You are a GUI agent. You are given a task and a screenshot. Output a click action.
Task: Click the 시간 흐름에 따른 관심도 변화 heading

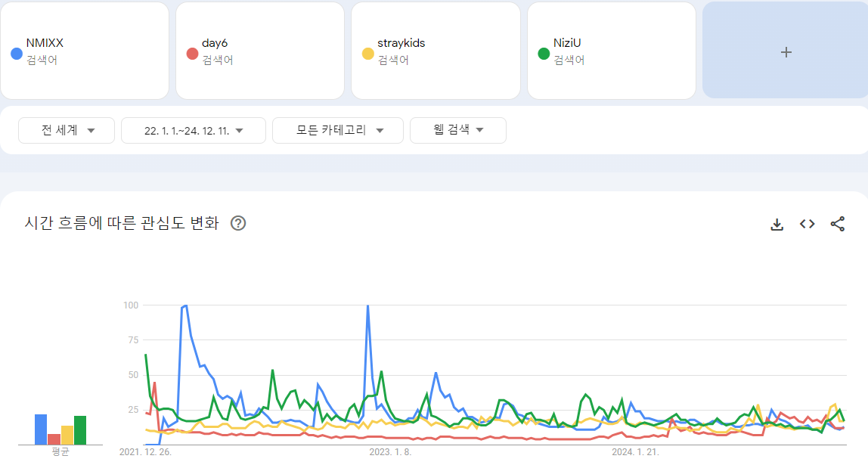pos(122,223)
